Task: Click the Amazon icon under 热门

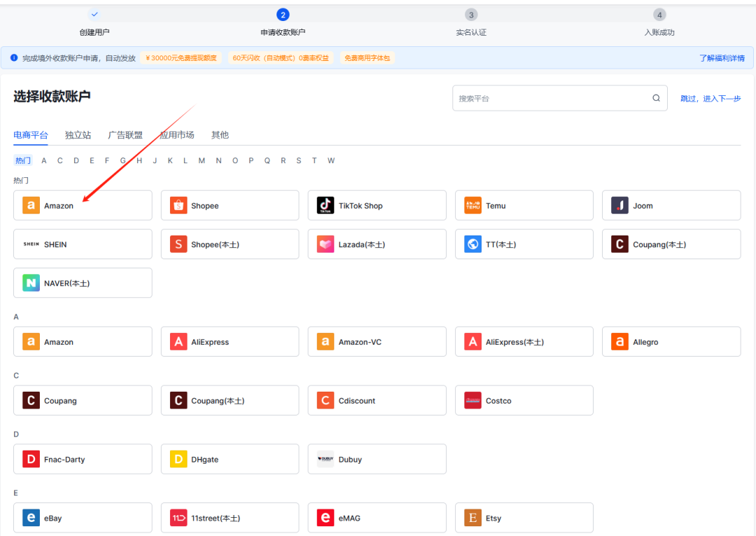Action: (x=31, y=205)
